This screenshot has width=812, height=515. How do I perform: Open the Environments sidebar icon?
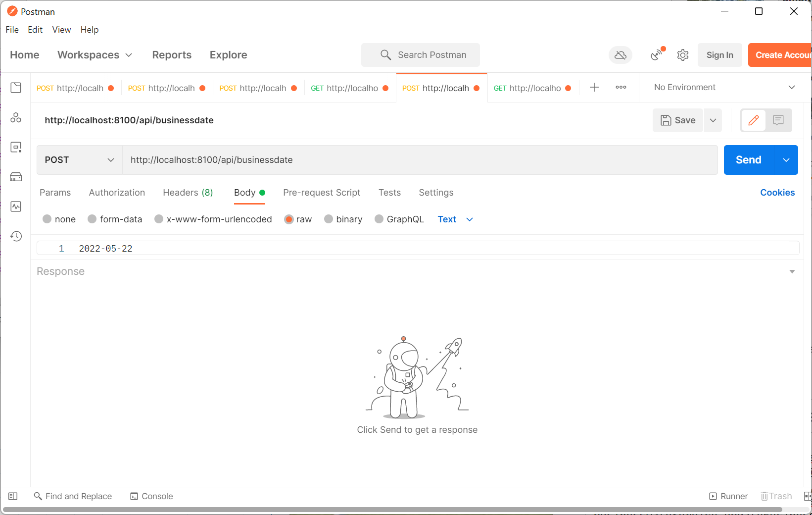click(16, 147)
